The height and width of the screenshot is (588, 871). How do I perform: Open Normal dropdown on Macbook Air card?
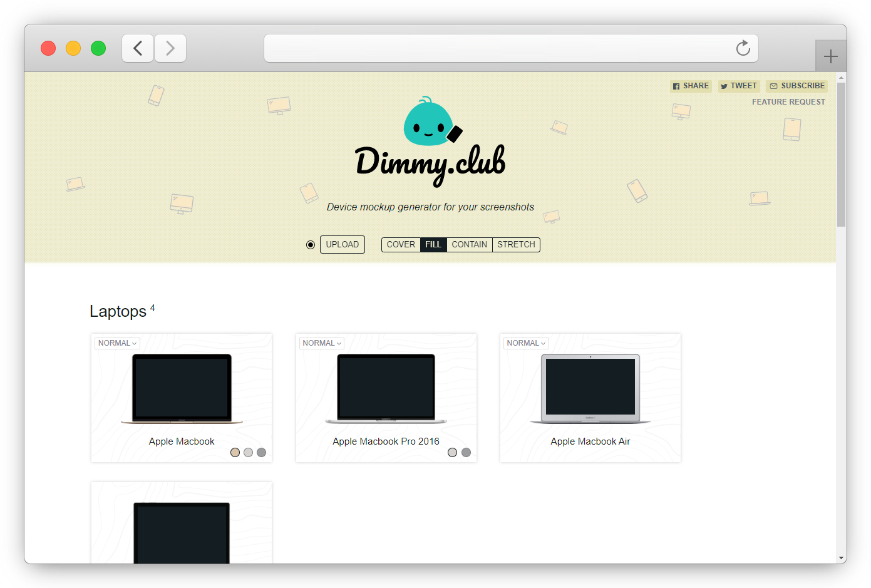pyautogui.click(x=526, y=343)
